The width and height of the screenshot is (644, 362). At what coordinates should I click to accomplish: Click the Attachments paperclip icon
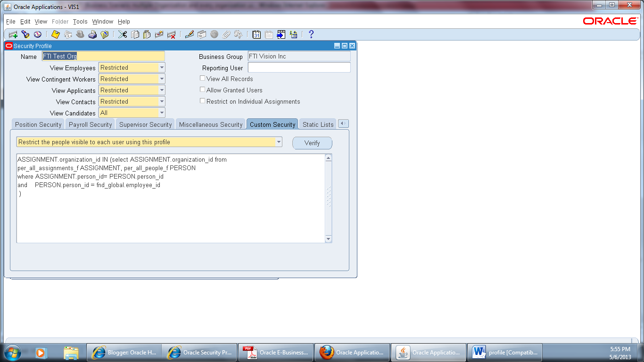coord(225,34)
